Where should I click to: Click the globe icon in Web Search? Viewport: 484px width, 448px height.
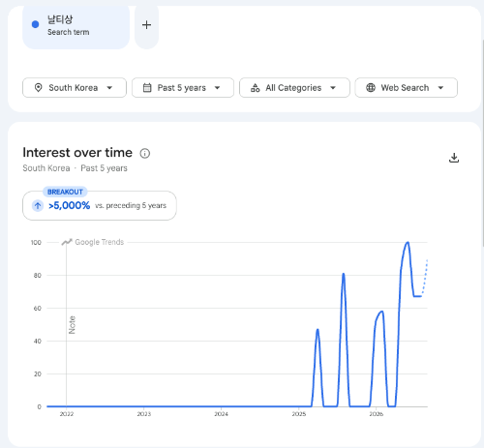pos(371,88)
